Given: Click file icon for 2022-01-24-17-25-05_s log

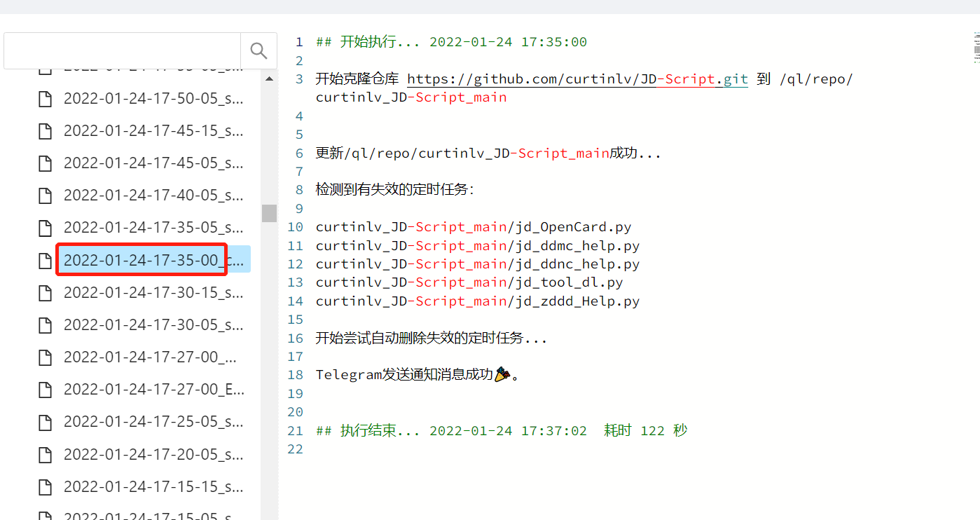Looking at the screenshot, I should (45, 422).
